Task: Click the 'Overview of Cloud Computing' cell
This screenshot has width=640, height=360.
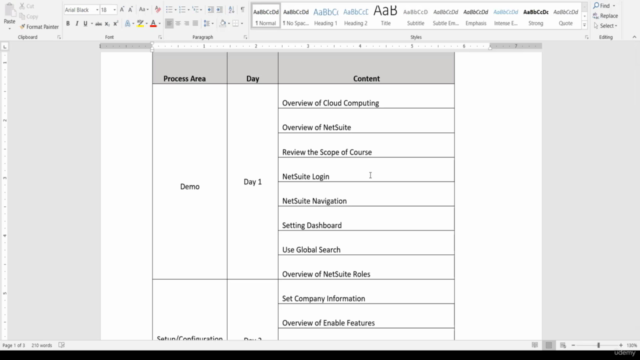Action: [x=366, y=96]
